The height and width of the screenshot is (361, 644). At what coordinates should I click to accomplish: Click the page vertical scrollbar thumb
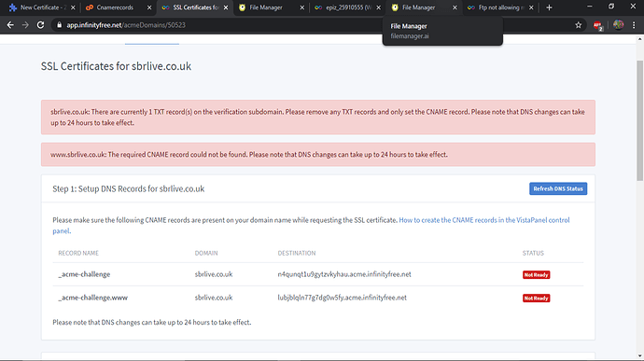639,120
